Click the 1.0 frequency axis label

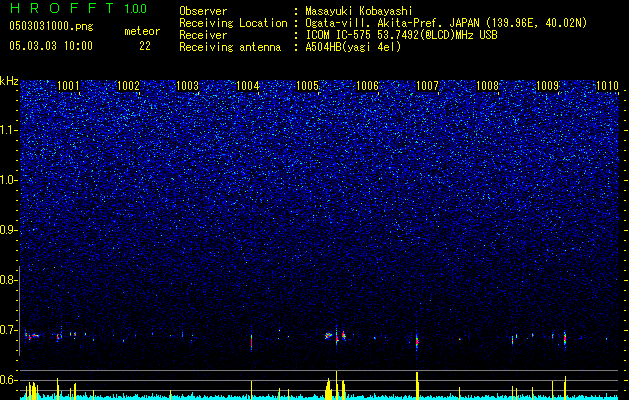click(x=9, y=180)
